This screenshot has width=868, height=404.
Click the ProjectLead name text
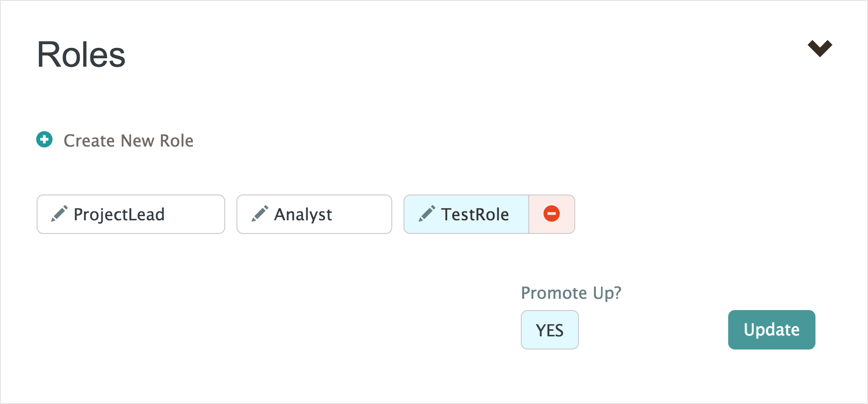click(119, 214)
